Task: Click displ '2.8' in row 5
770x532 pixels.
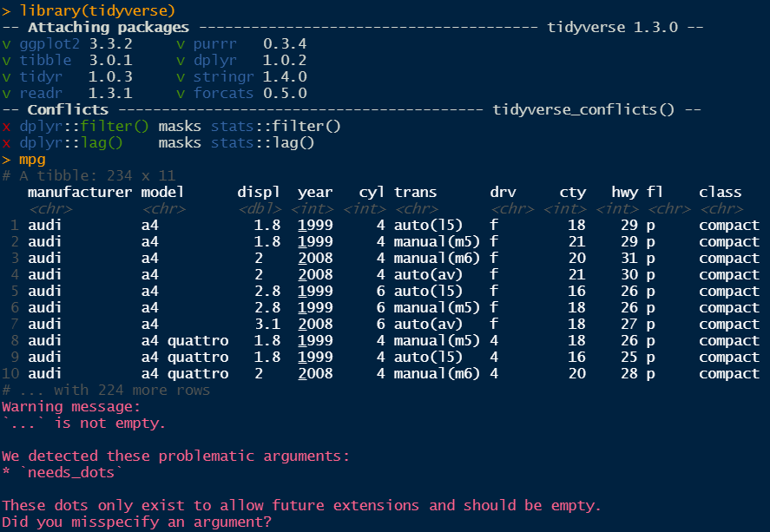Action: (267, 291)
